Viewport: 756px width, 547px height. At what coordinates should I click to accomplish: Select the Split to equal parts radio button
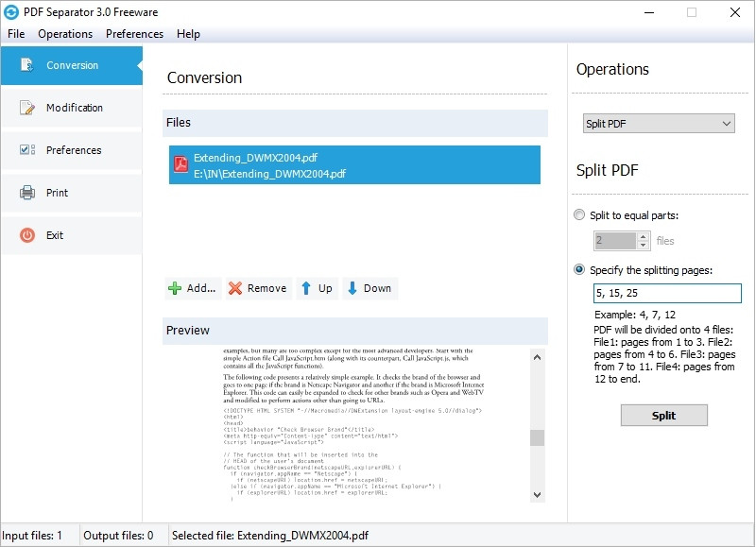point(579,215)
